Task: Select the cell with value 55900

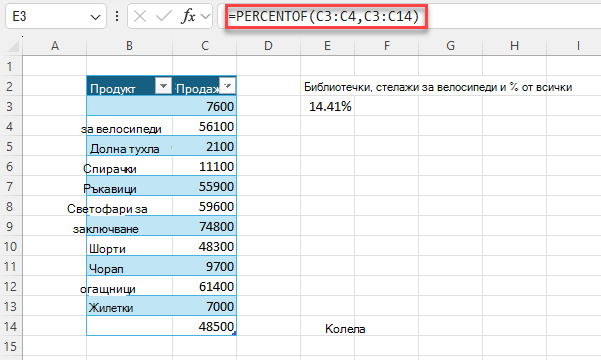Action: (205, 186)
